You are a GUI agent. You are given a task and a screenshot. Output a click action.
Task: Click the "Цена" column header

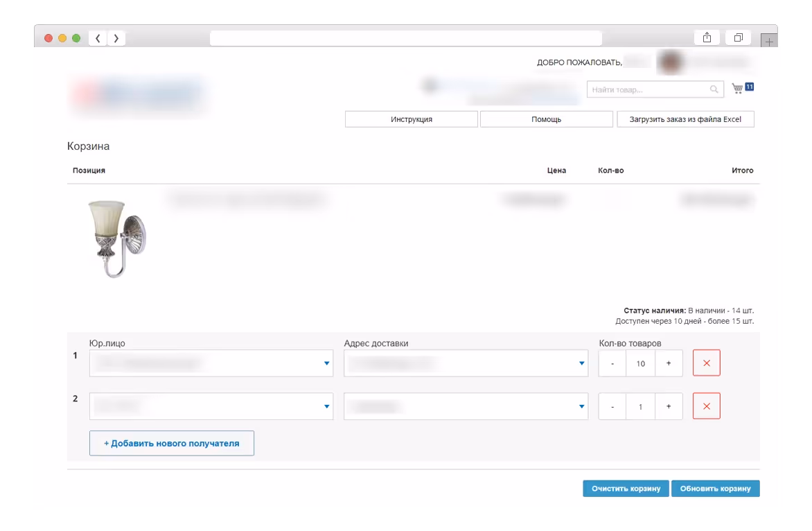(556, 171)
